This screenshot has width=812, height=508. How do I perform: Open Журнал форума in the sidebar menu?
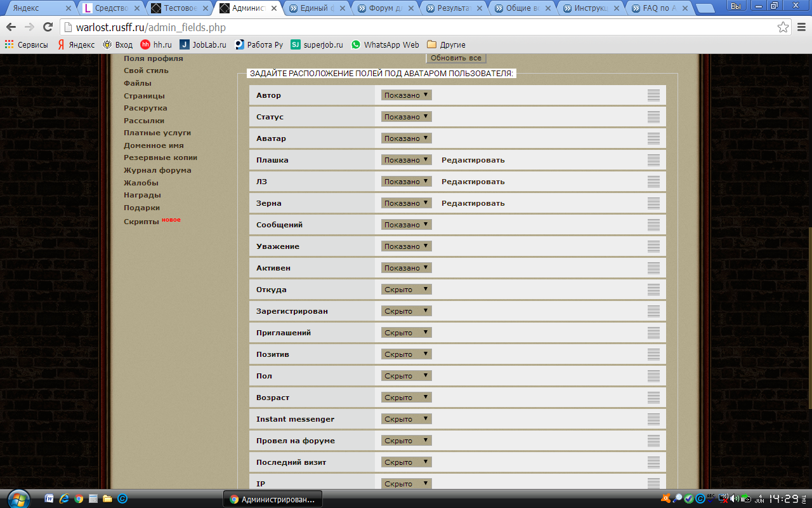[x=157, y=170]
